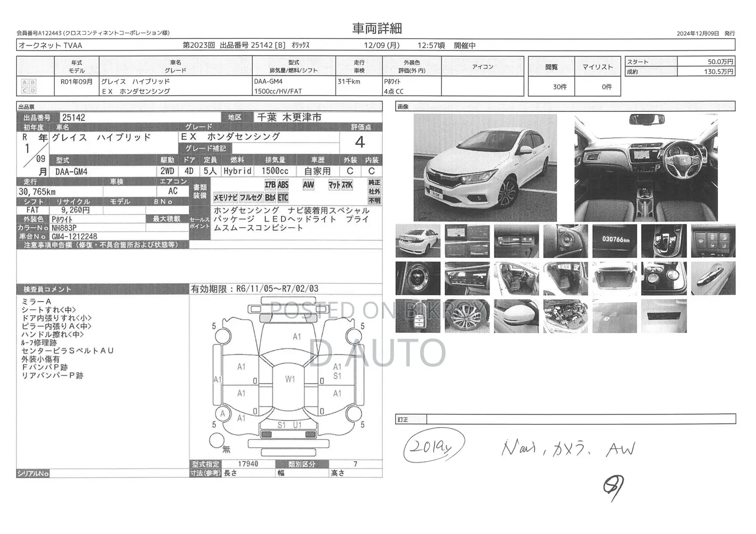The image size is (756, 534).
Task: Click the comment ルーフ修理跡
Action: pos(39,343)
